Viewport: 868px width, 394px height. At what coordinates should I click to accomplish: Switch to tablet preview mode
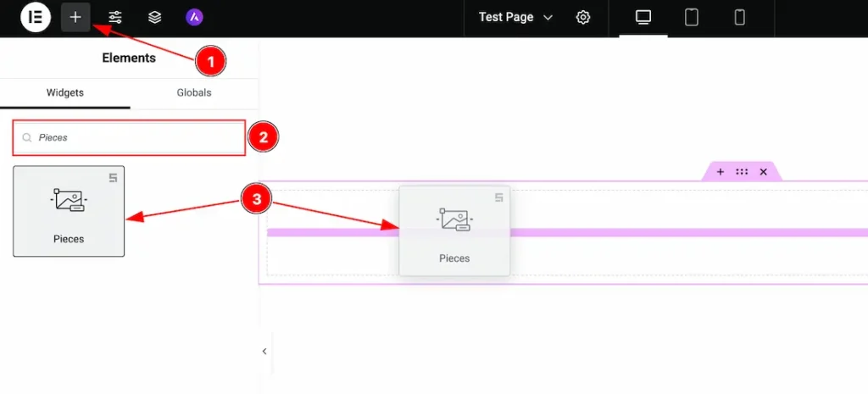692,17
